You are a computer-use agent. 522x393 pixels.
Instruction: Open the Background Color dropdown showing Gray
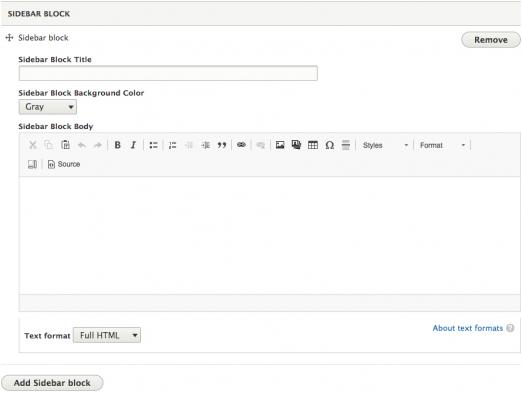(48, 107)
